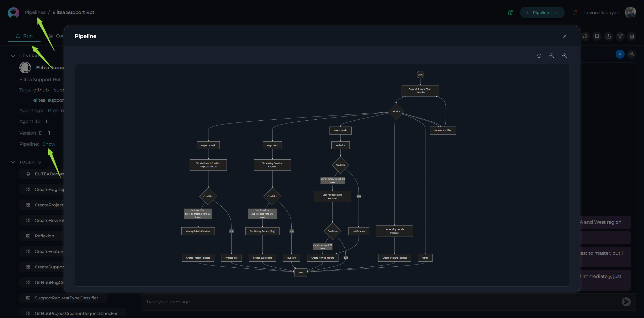Copy the pipeline link icon
The width and height of the screenshot is (644, 318).
click(585, 36)
